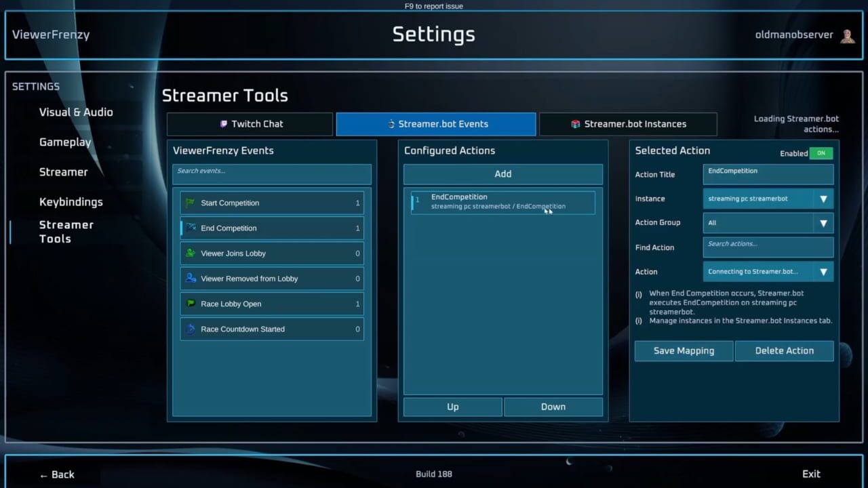Click the Twitch logo icon on tab

tap(223, 124)
